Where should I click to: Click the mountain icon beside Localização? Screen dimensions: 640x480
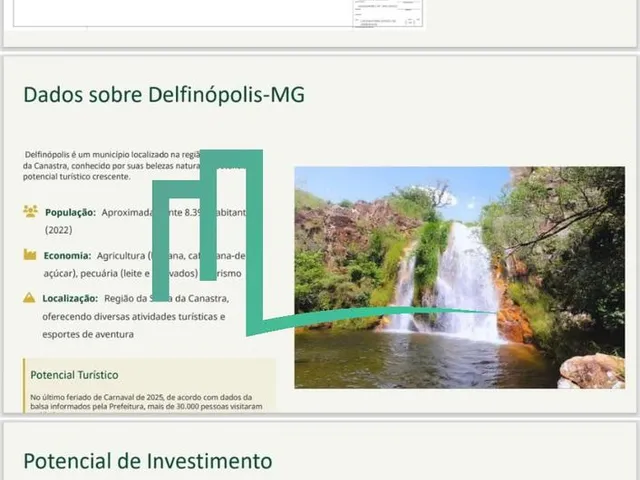(x=29, y=298)
